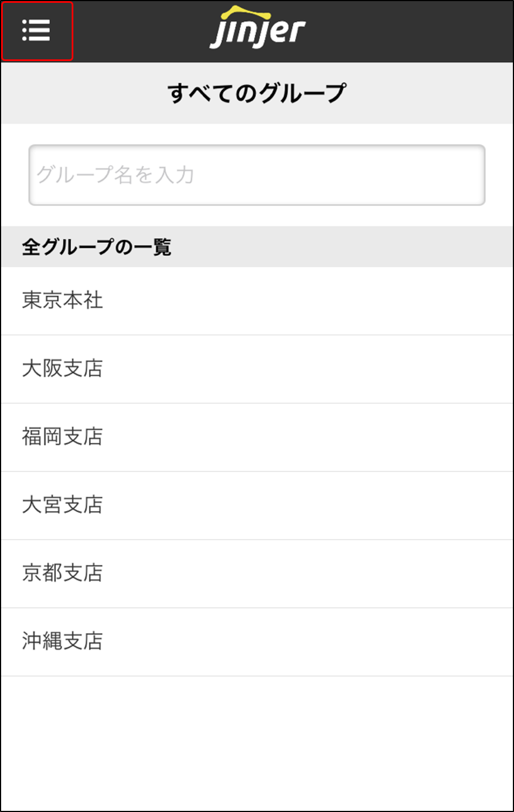Click the すべてのグループ page title
This screenshot has height=812, width=514.
(x=256, y=93)
